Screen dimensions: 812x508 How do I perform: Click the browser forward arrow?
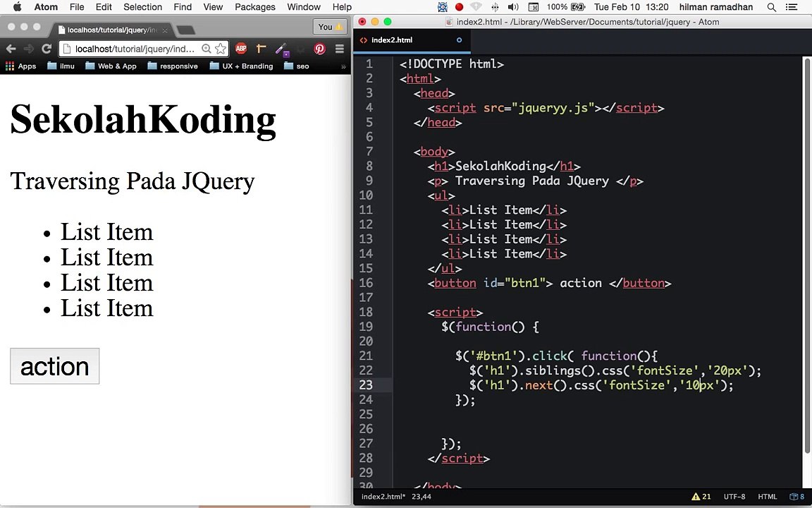click(28, 49)
